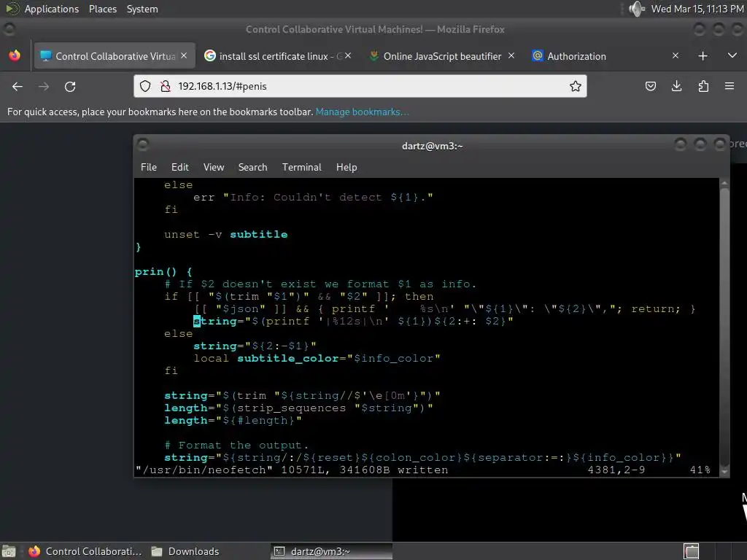Open the Save to Pocket icon
747x560 pixels.
[650, 86]
